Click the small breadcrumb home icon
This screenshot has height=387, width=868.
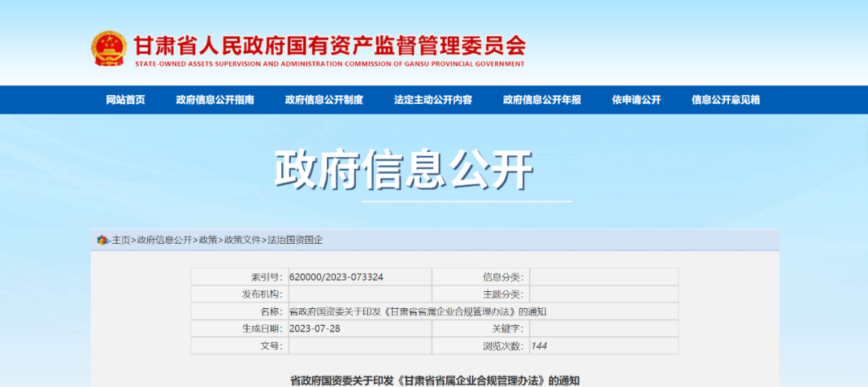(103, 240)
